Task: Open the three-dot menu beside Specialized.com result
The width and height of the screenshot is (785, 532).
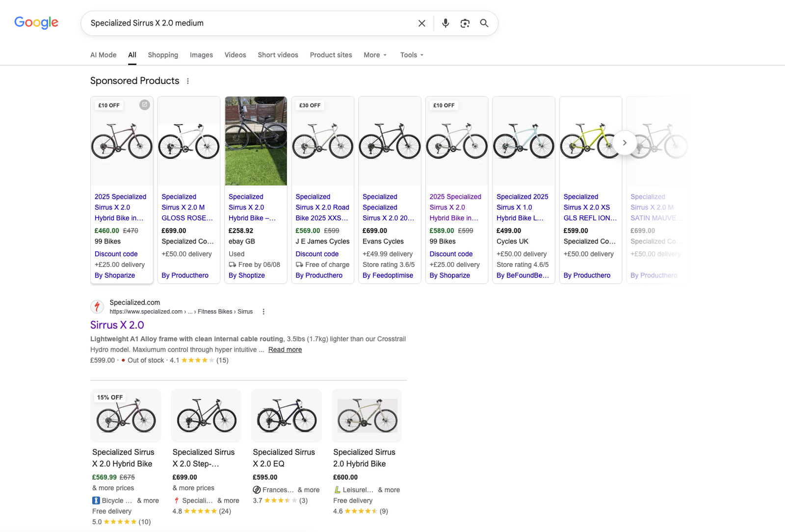Action: (263, 312)
